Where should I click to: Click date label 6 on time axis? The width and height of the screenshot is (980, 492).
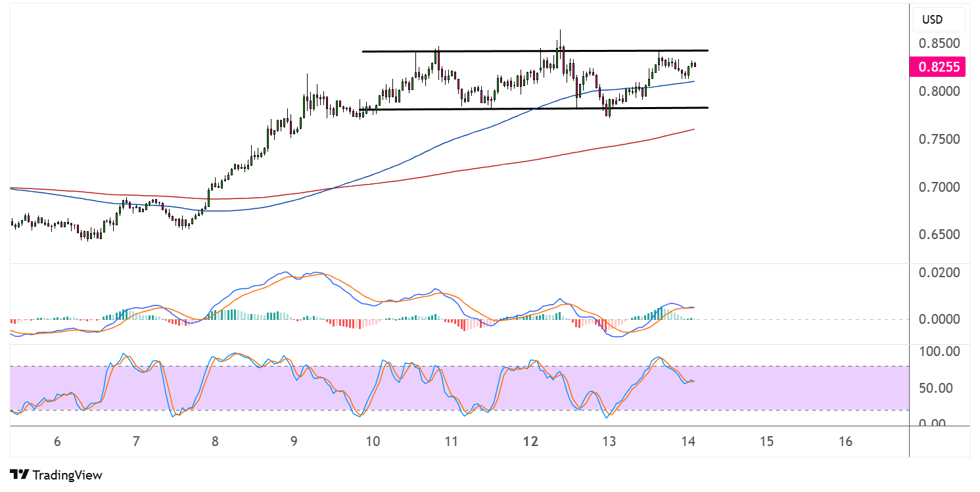(57, 441)
